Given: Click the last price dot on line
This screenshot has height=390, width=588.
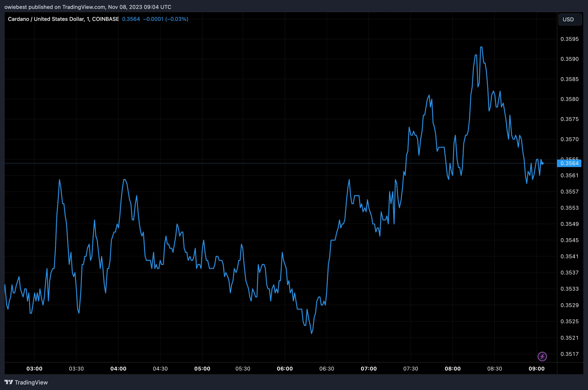Looking at the screenshot, I should (x=542, y=163).
